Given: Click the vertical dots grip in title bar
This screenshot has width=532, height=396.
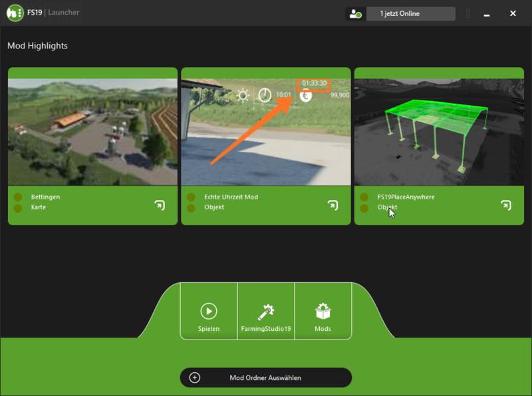Looking at the screenshot, I should coord(467,13).
